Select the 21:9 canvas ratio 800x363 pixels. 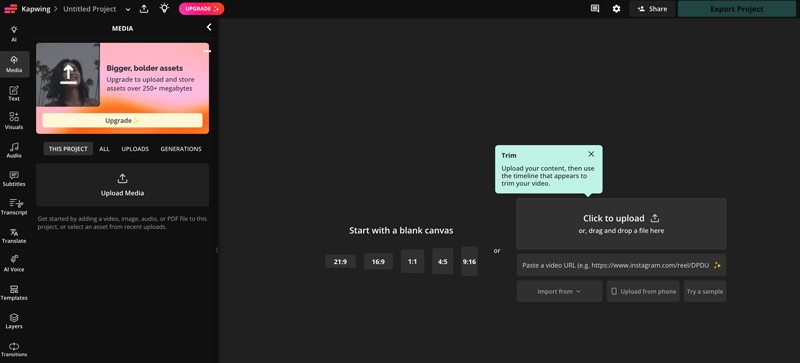[x=340, y=261]
